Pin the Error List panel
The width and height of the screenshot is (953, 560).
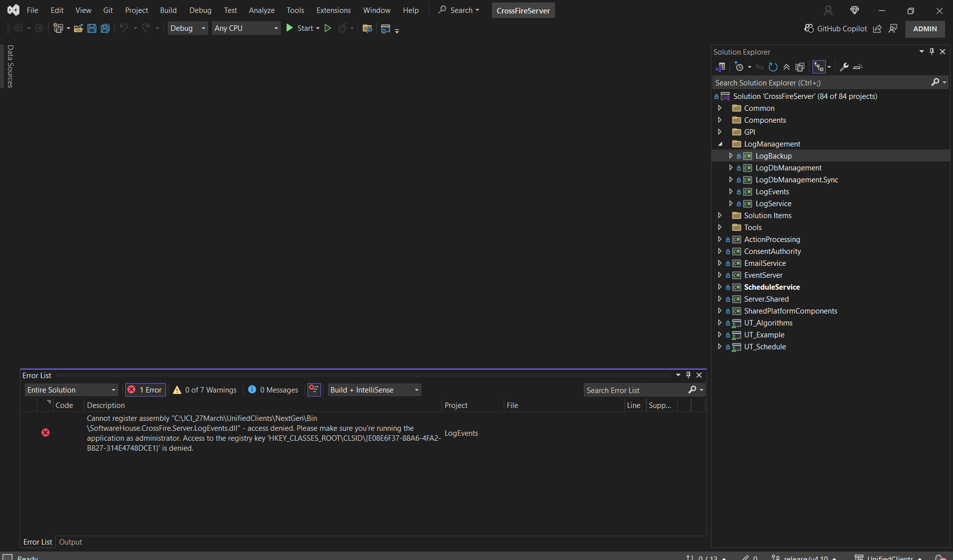click(x=689, y=375)
